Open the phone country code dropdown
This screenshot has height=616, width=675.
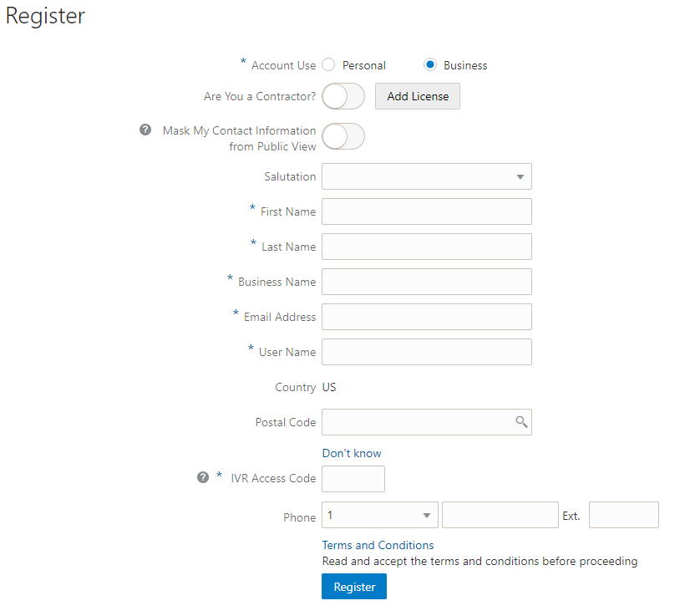[379, 515]
